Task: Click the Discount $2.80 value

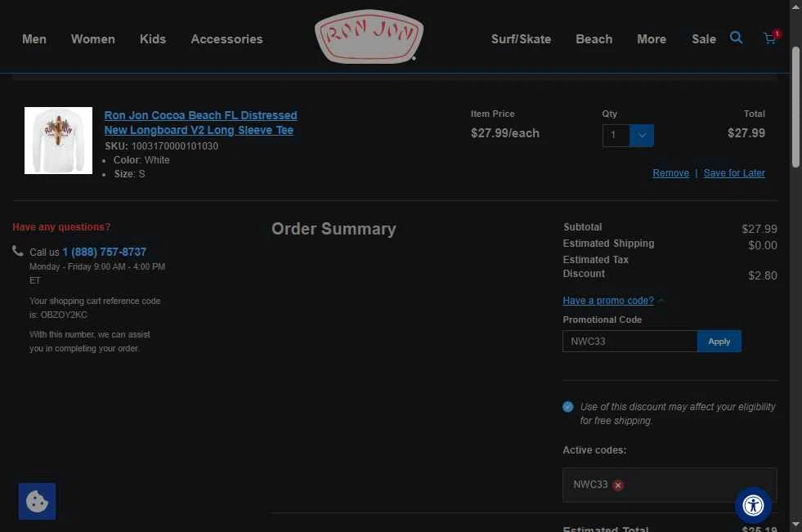Action: tap(762, 275)
